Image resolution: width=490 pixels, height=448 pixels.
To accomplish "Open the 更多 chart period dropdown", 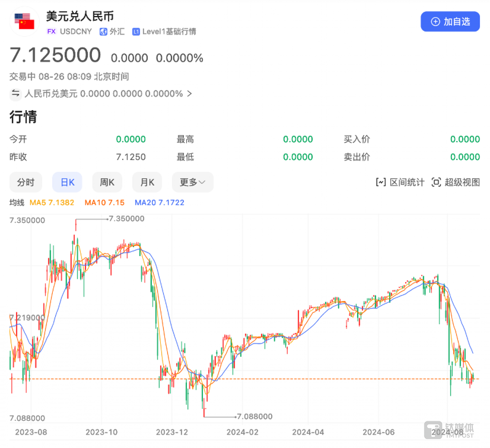I will point(192,182).
